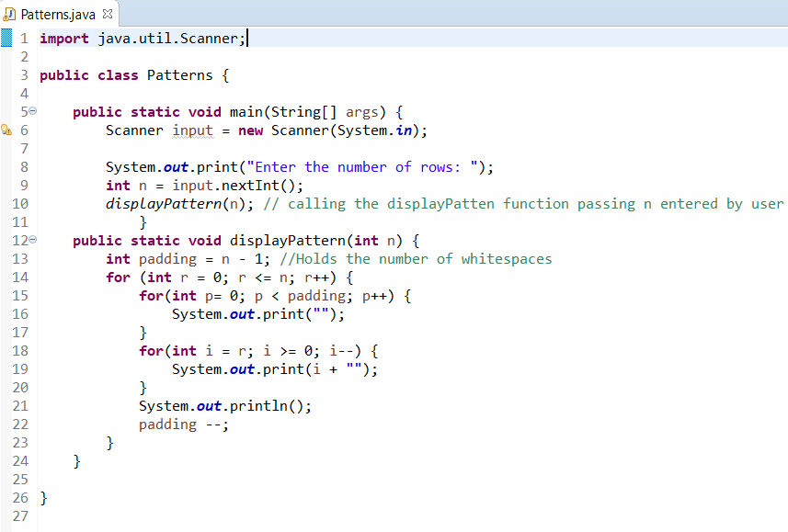This screenshot has height=532, width=788.
Task: Click the Java file icon on the Patterns.java tab
Action: [9, 14]
